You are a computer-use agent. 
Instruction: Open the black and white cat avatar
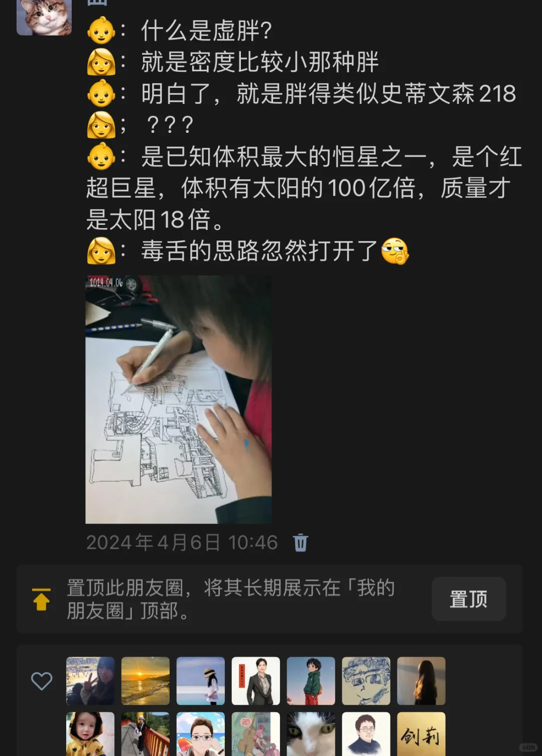[311, 734]
